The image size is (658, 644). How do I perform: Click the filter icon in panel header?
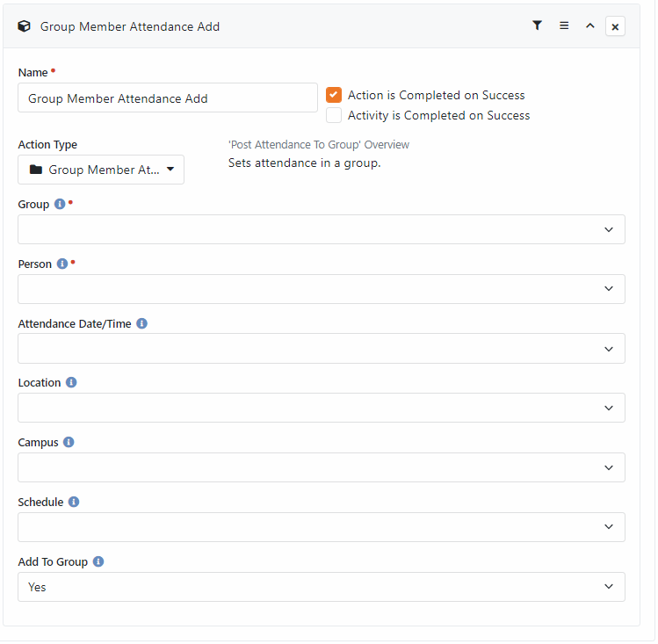pyautogui.click(x=537, y=26)
